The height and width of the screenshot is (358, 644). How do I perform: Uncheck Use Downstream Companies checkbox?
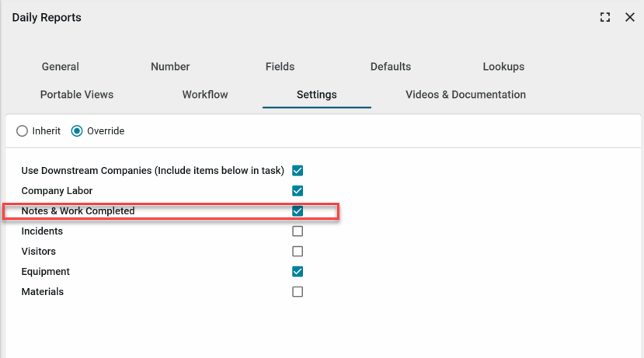click(298, 171)
